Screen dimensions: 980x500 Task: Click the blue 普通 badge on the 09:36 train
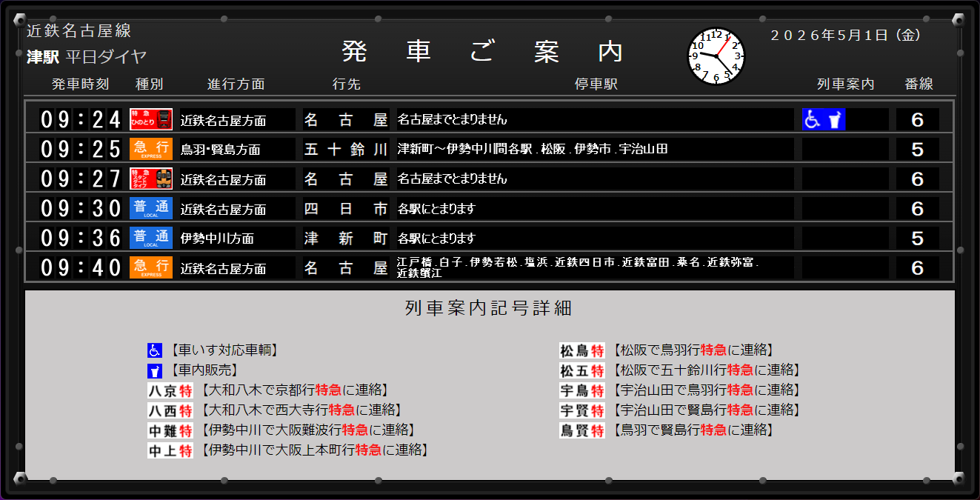151,238
